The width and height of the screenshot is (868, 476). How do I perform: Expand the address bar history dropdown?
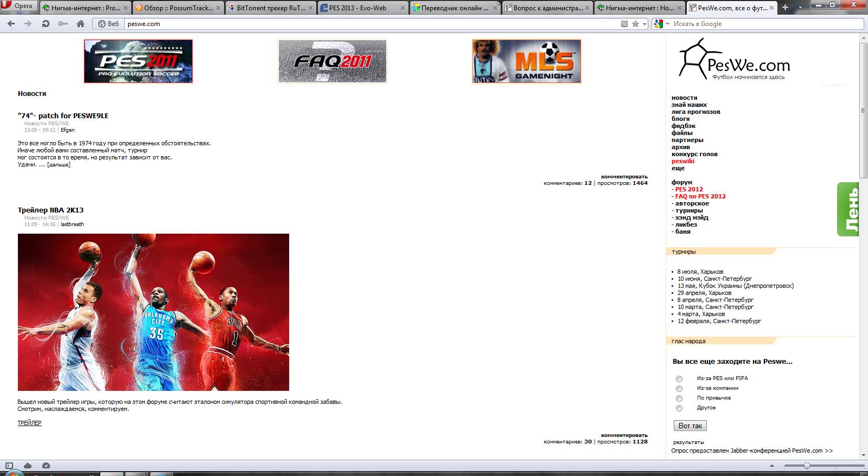pyautogui.click(x=644, y=24)
